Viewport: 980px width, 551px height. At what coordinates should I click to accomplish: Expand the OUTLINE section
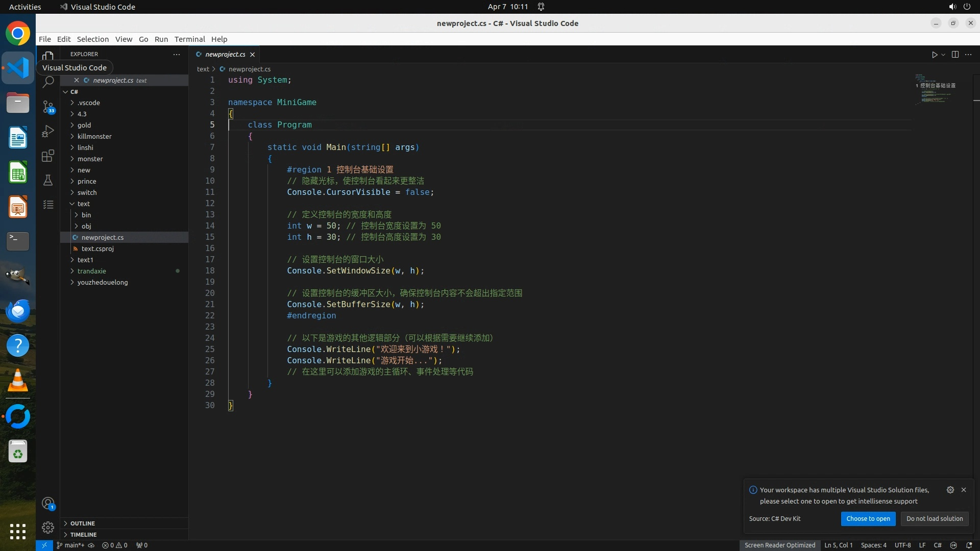click(x=83, y=523)
